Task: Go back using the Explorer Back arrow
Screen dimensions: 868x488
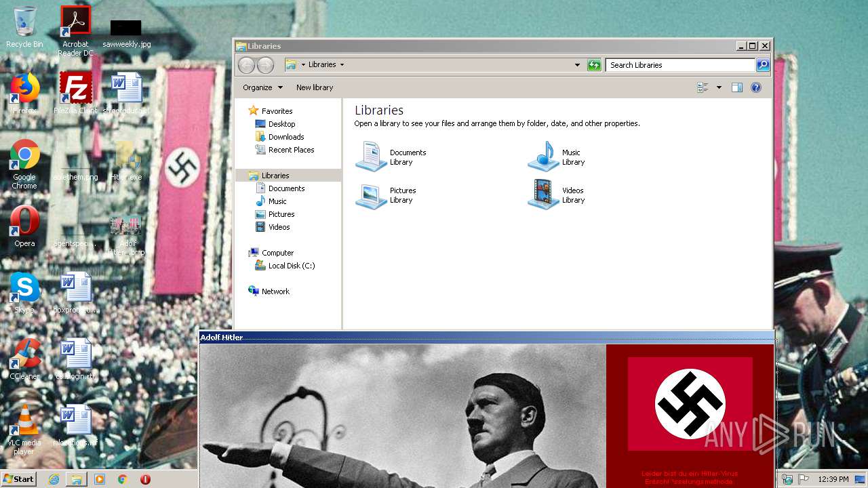Action: [246, 65]
